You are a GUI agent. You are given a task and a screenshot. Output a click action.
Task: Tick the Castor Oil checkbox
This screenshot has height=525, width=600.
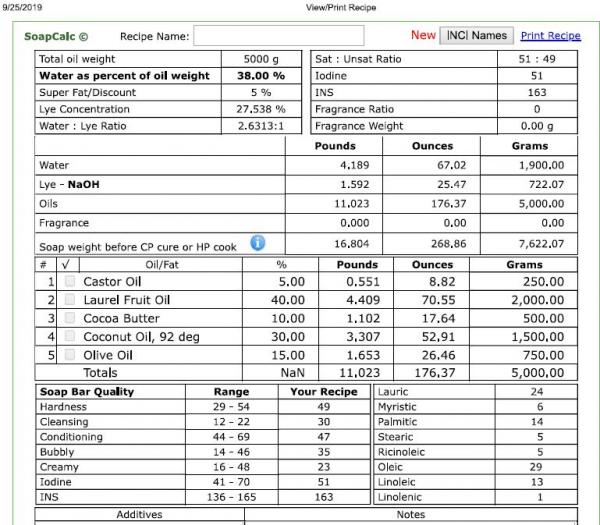[70, 281]
